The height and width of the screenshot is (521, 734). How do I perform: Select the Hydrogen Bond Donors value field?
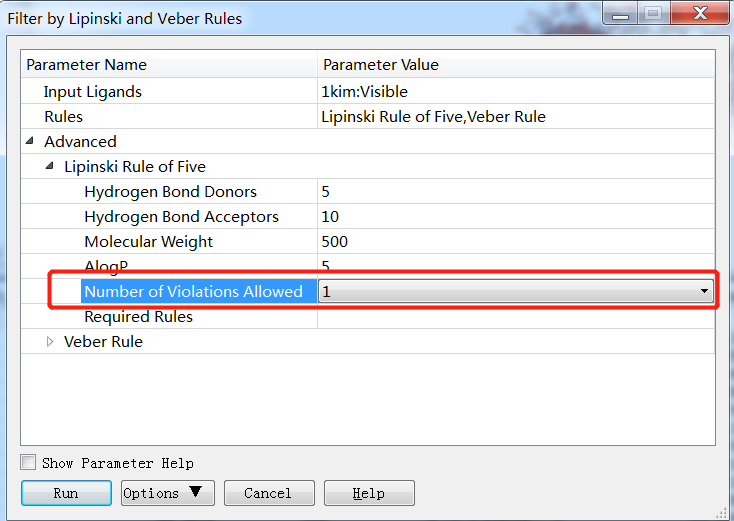pos(516,191)
